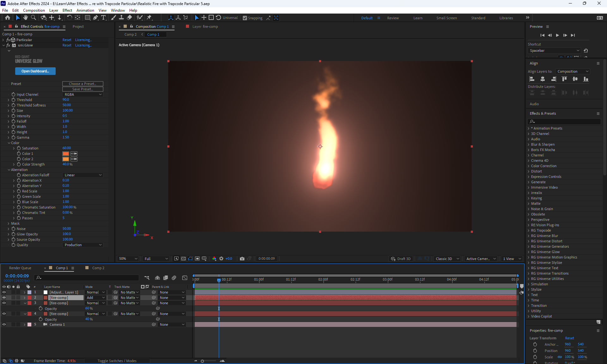Take a snapshot with camera icon

242,258
